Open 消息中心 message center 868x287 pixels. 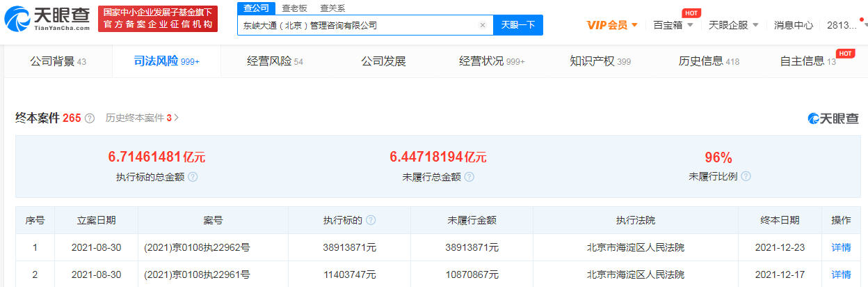coord(794,25)
